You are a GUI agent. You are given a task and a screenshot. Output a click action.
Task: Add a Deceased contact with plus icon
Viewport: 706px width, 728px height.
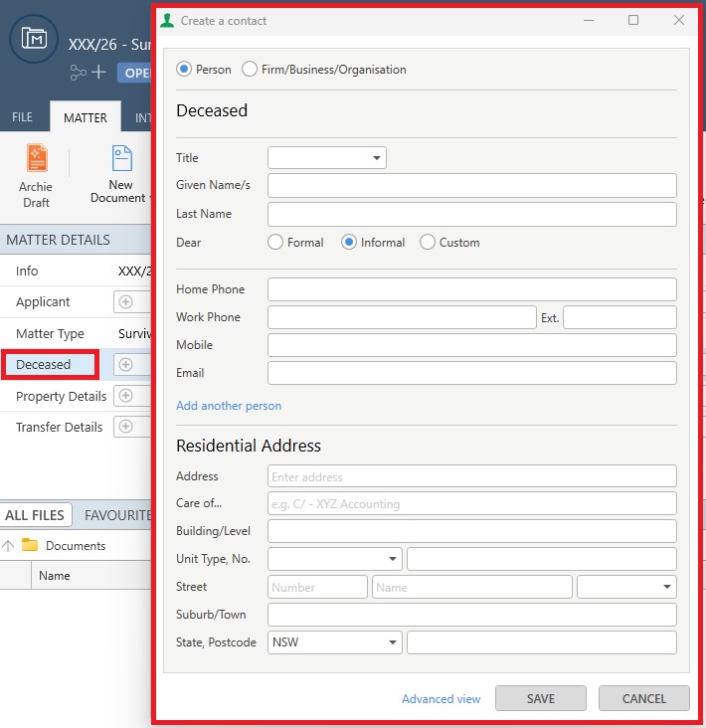tap(125, 364)
